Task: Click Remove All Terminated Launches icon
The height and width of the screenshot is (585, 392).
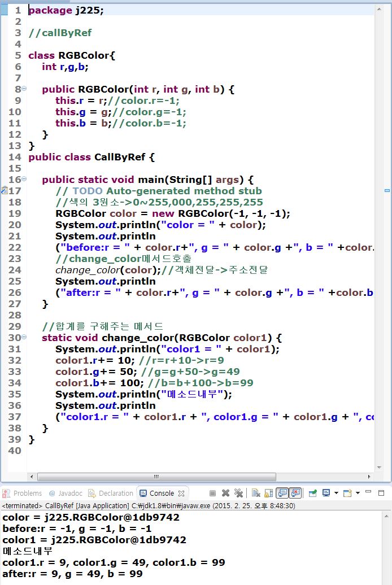Action: pyautogui.click(x=238, y=493)
